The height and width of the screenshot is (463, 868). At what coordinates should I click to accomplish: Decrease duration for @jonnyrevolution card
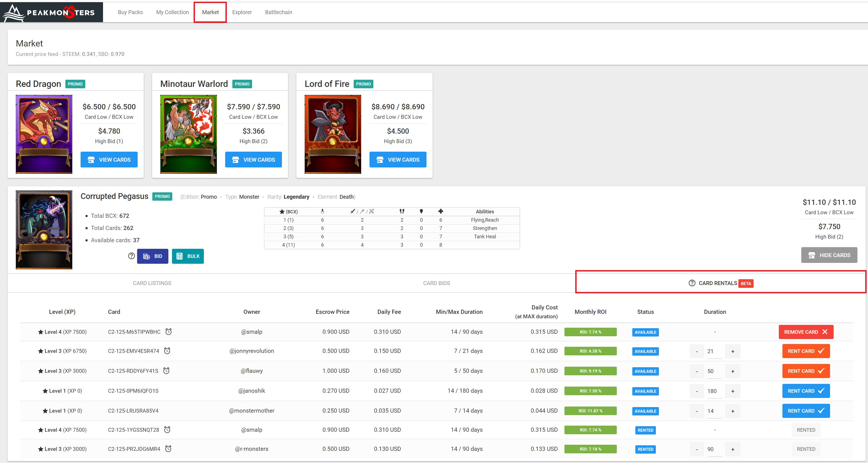coord(697,351)
